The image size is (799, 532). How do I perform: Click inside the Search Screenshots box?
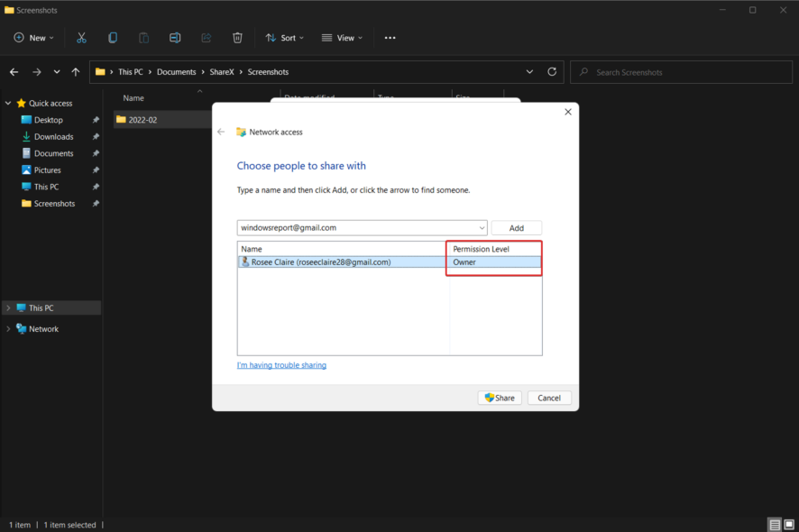tap(681, 71)
